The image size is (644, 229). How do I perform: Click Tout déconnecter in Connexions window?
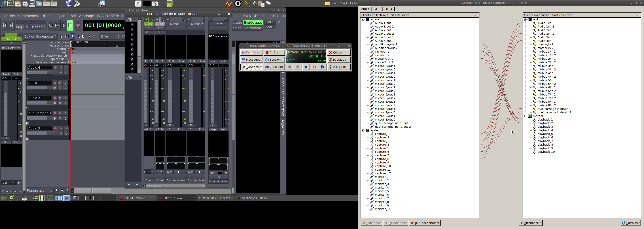tap(425, 223)
